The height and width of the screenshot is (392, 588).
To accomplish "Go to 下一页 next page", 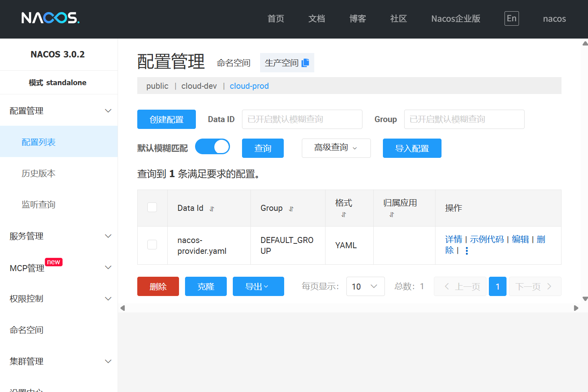I will (x=535, y=286).
